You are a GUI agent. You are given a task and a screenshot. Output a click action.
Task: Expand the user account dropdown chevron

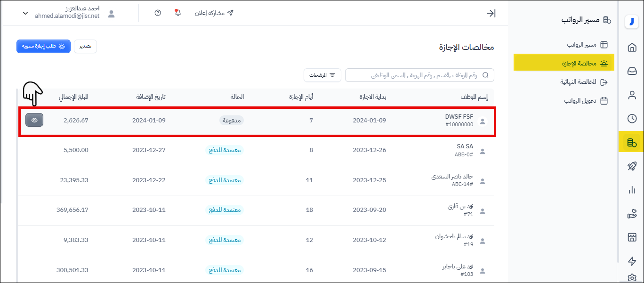click(x=25, y=13)
